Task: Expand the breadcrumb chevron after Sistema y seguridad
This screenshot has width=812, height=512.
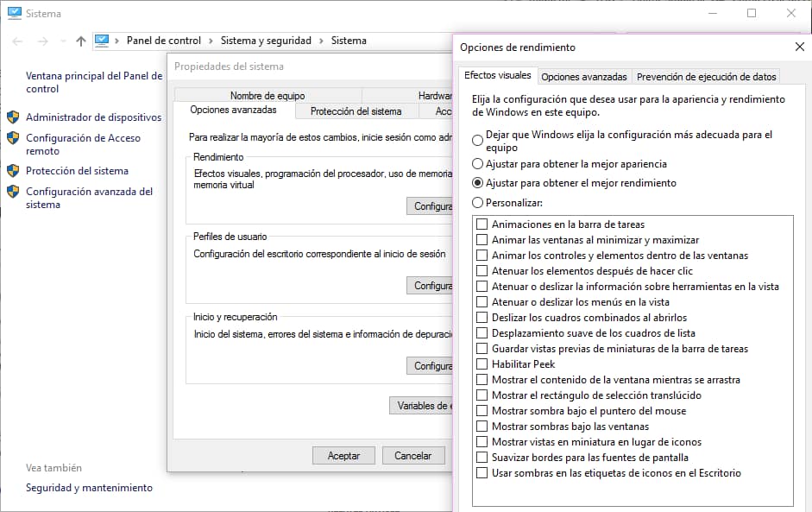Action: (x=321, y=41)
